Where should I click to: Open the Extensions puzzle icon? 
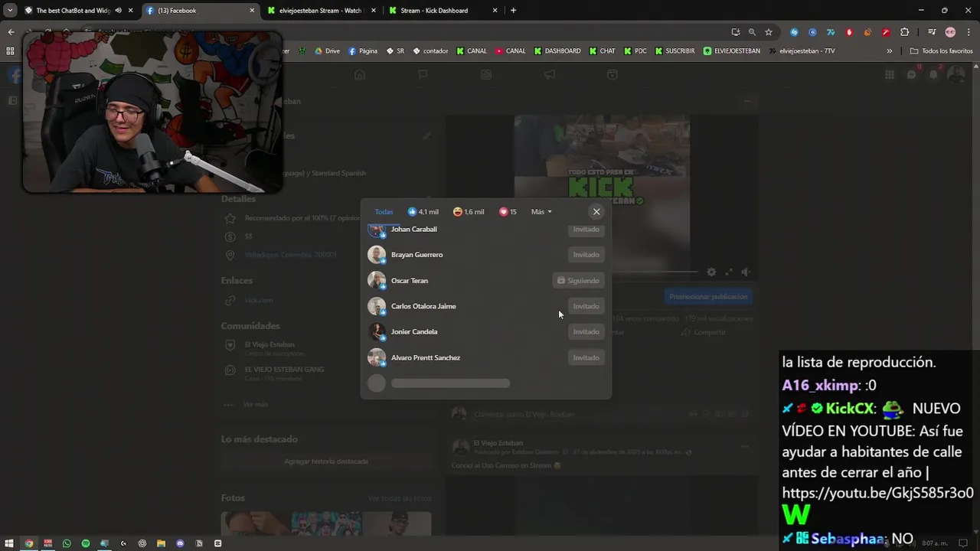click(905, 32)
